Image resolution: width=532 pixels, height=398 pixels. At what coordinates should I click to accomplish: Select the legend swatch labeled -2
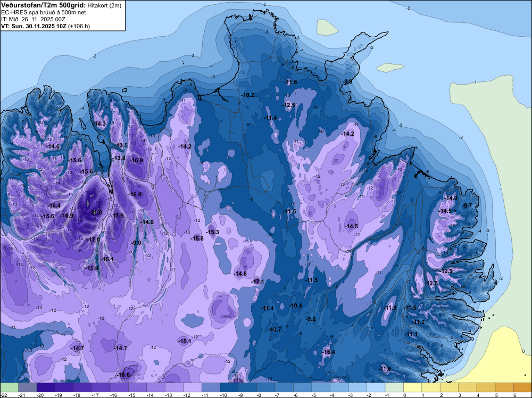click(x=376, y=387)
